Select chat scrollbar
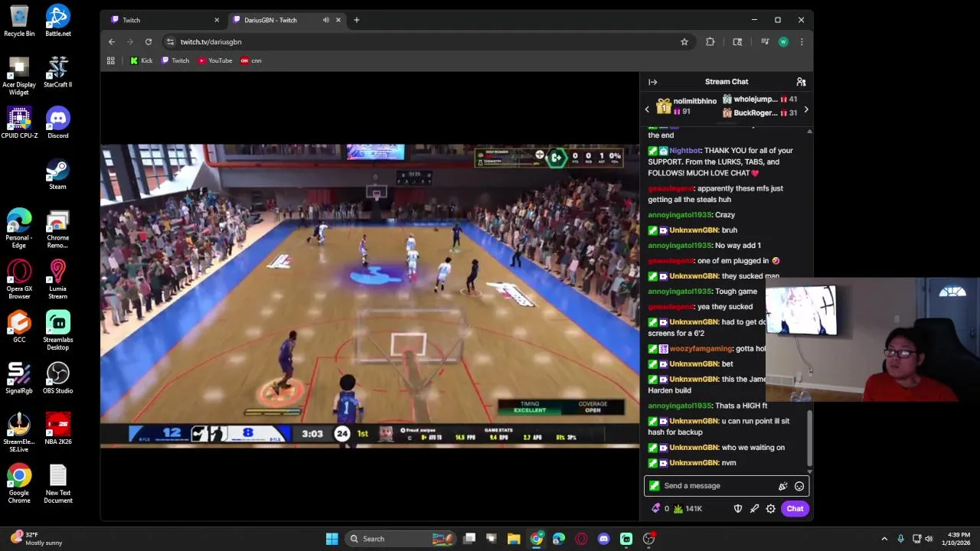Screen dimensions: 980x551 pos(809,440)
